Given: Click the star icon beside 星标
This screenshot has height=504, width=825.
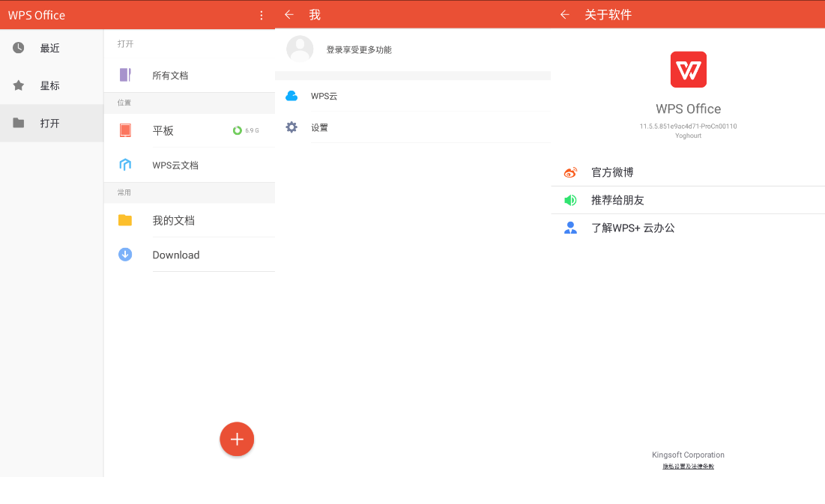Looking at the screenshot, I should coord(17,85).
